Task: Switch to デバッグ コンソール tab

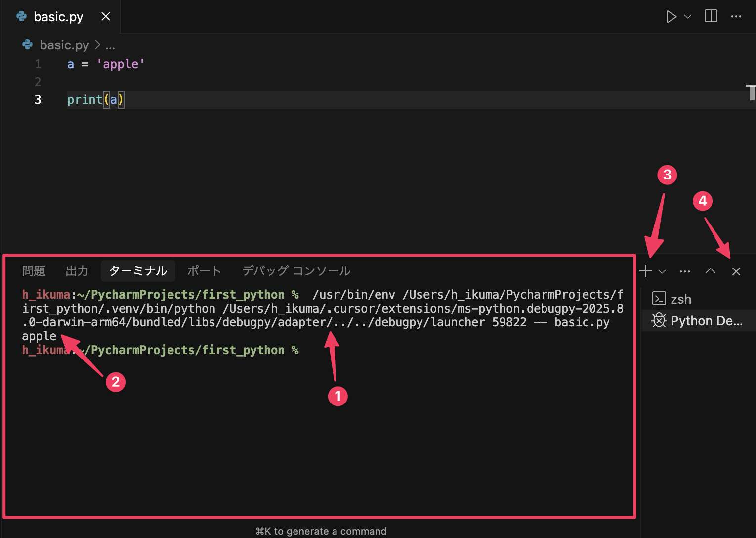Action: point(296,271)
